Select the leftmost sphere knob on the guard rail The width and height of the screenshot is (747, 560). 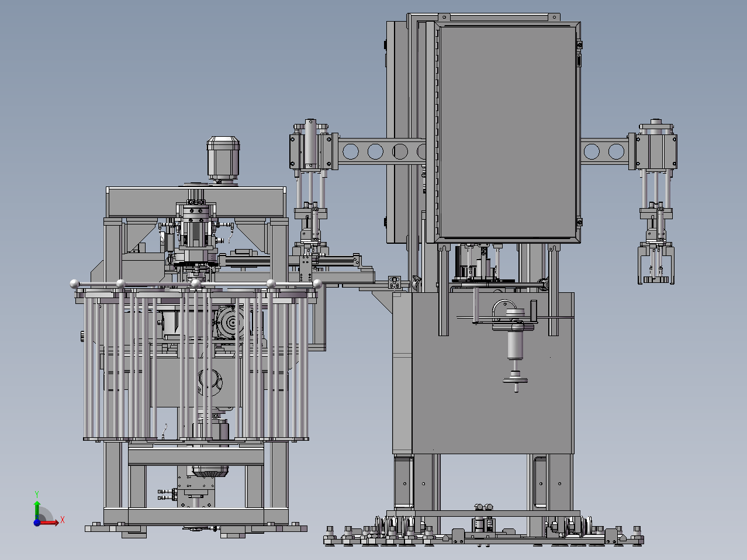coord(74,284)
